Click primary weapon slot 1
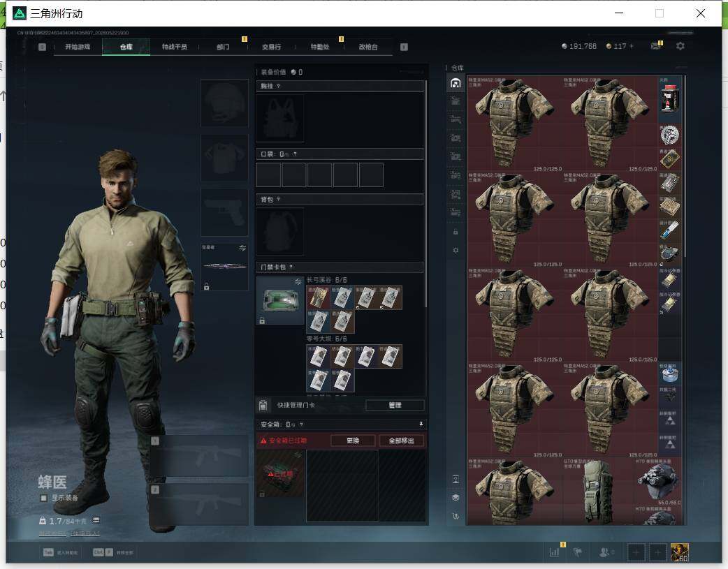 click(198, 456)
